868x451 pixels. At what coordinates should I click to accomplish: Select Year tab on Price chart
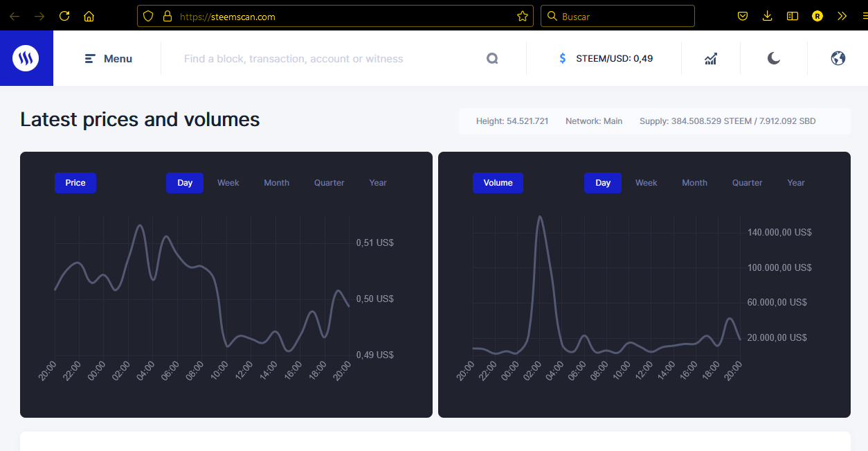coord(378,183)
